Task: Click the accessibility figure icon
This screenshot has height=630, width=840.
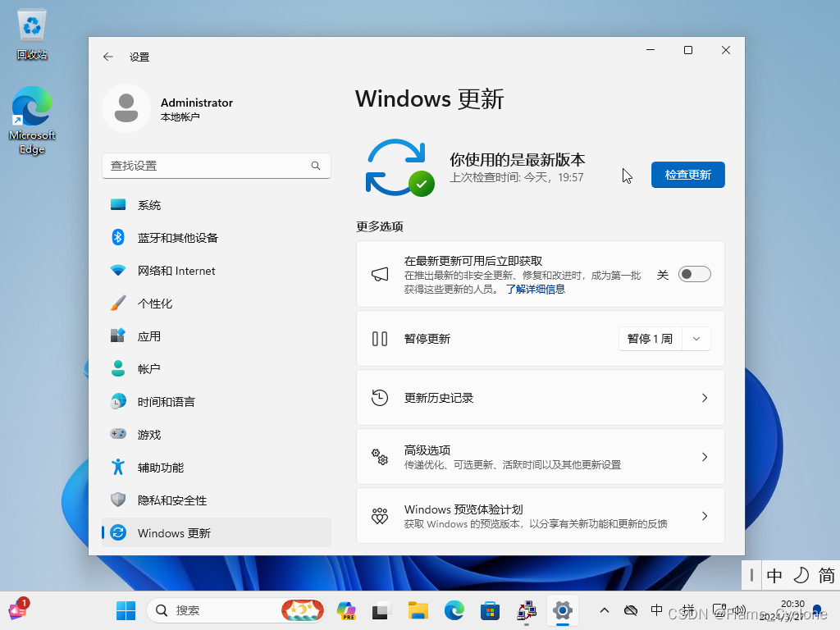Action: click(x=118, y=467)
